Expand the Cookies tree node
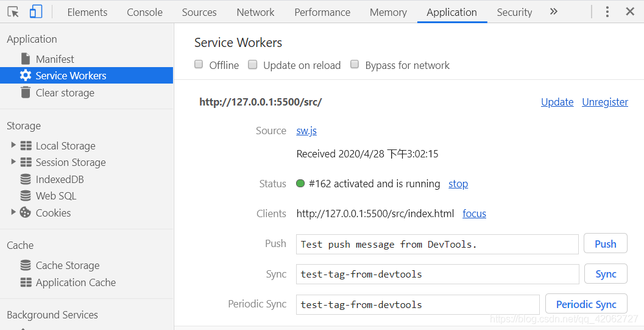Image resolution: width=644 pixels, height=330 pixels. click(13, 212)
